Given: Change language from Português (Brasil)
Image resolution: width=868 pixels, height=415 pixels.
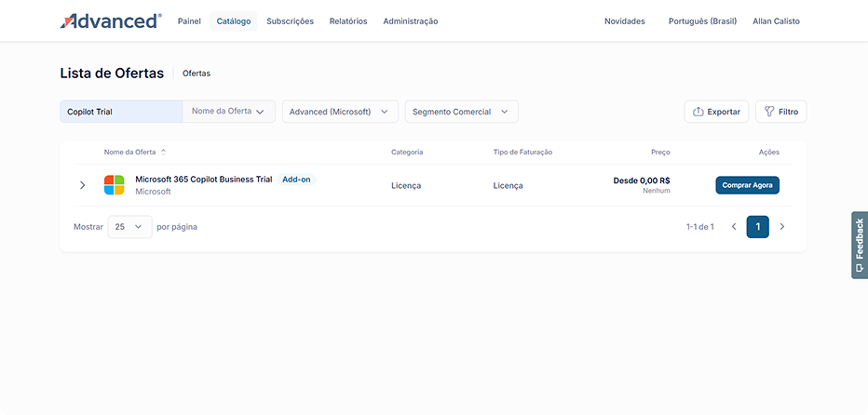Looking at the screenshot, I should click(702, 21).
